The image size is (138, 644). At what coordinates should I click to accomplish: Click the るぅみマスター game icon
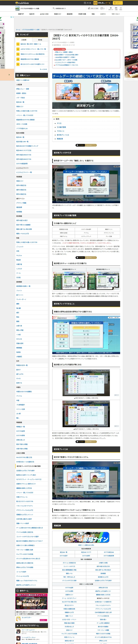coord(18,619)
